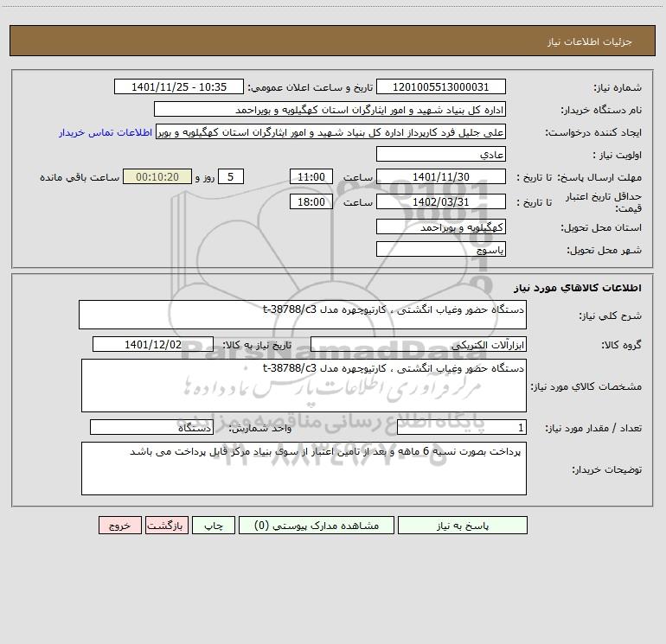Image resolution: width=666 pixels, height=644 pixels.
Task: Select the شماره نیاز field 1201005513000031
Action: coord(441,86)
